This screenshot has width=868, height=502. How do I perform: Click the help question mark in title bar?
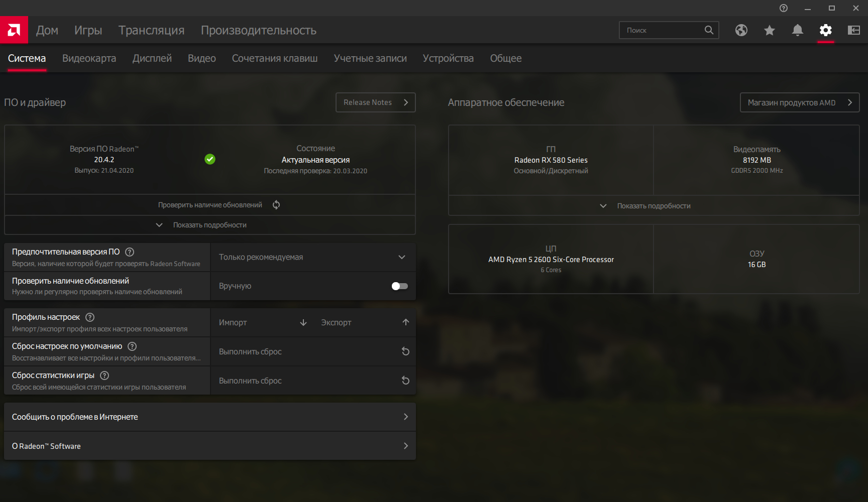click(x=784, y=8)
